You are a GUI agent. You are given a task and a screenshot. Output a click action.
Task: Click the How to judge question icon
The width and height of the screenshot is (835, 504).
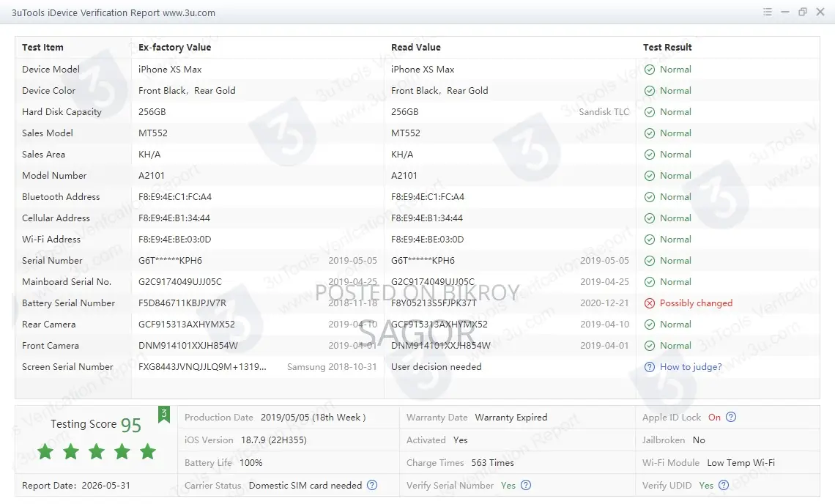[x=650, y=367]
